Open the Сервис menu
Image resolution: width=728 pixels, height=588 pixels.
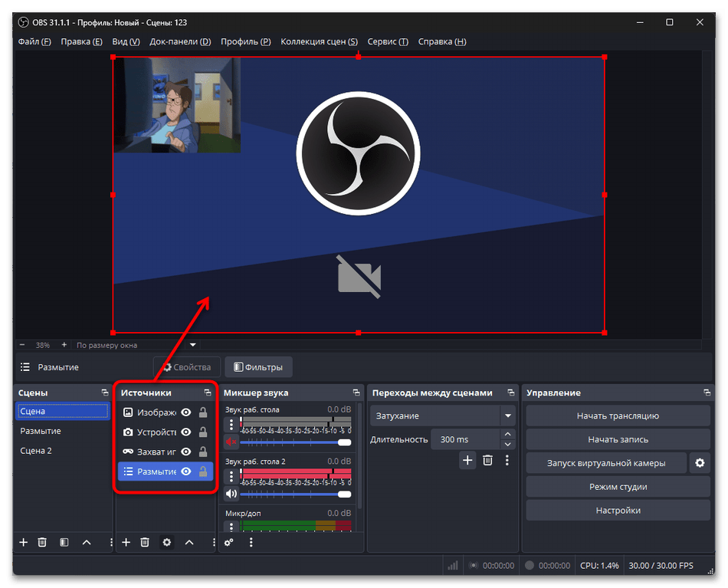pyautogui.click(x=388, y=41)
